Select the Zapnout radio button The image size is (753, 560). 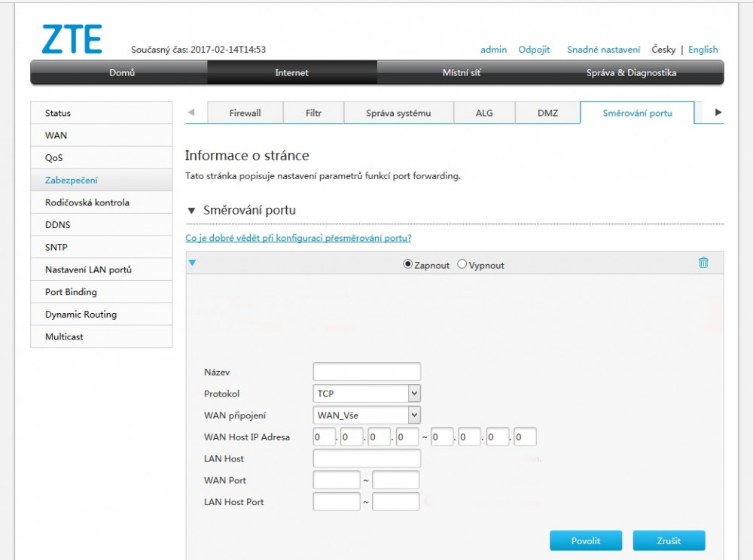(x=408, y=264)
